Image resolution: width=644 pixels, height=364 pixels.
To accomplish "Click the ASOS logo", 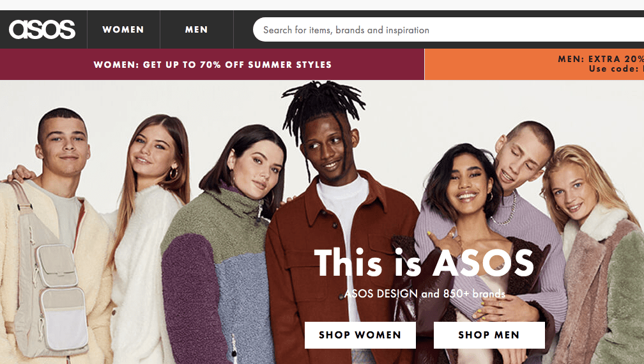I will 42,29.
